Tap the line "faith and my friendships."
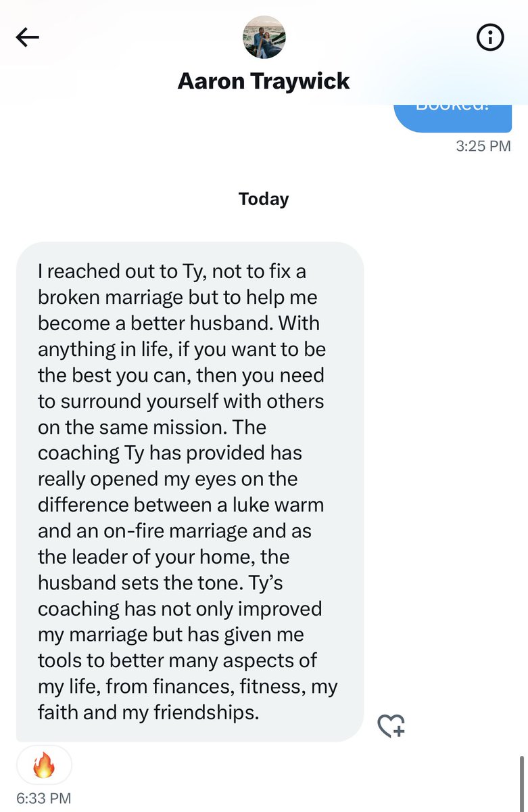Viewport: 528px width, 812px height. (149, 713)
